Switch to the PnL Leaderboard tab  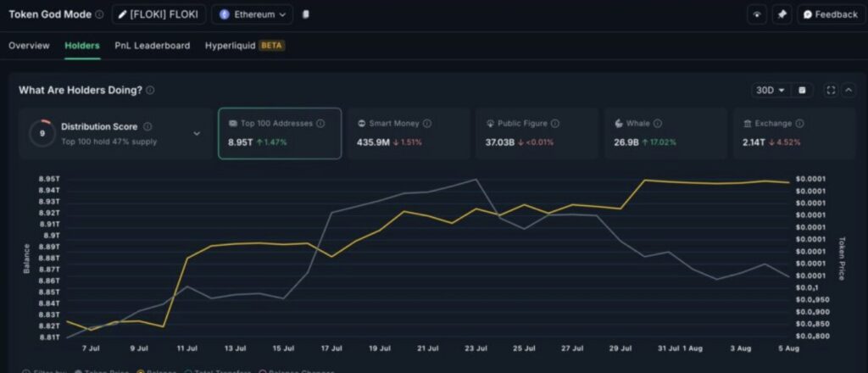click(153, 46)
